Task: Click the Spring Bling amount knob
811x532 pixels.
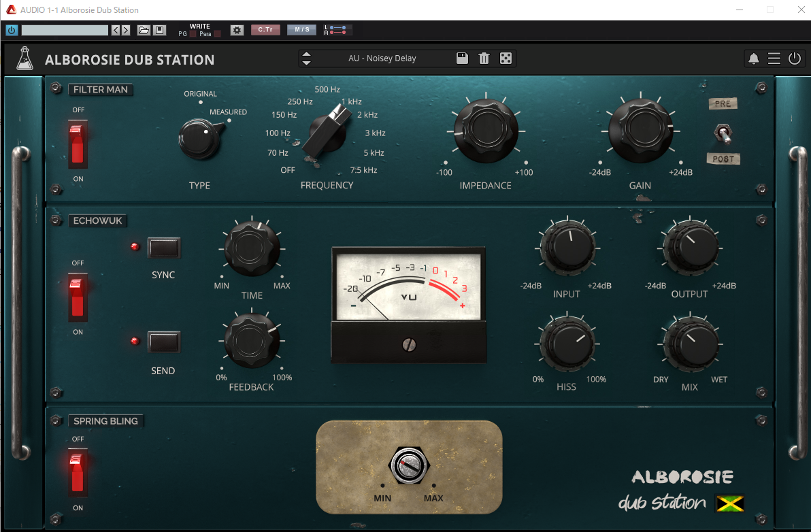Action: point(409,465)
